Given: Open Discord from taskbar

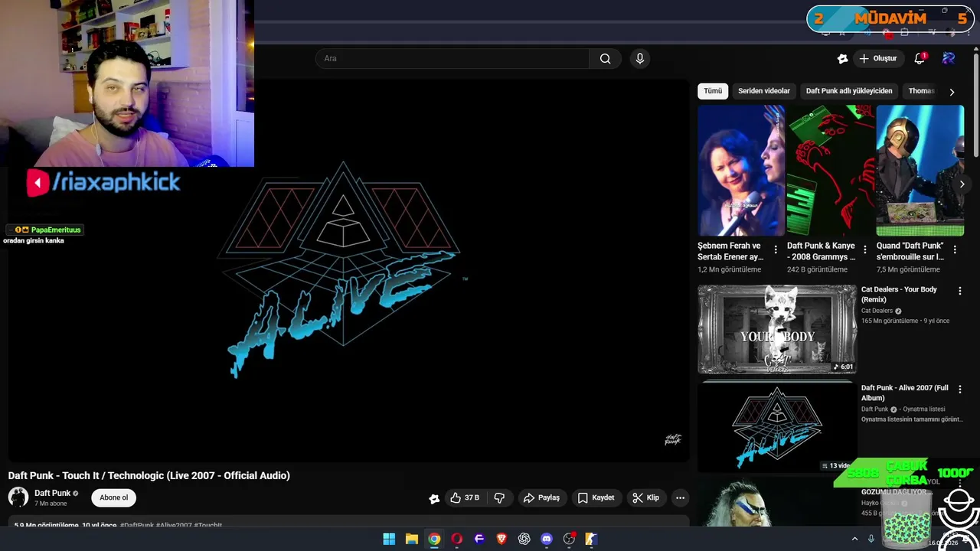Looking at the screenshot, I should (547, 539).
